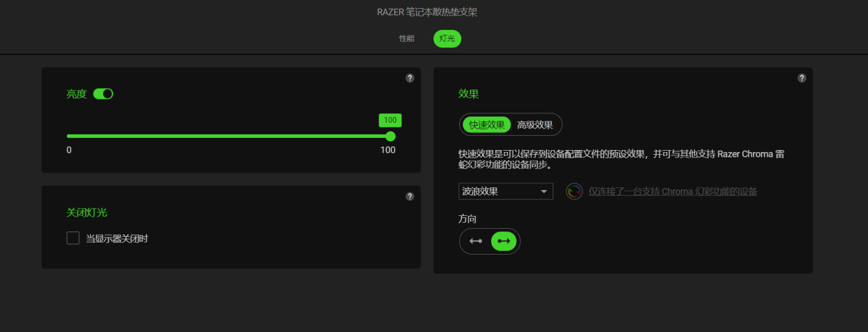Check the 当显示器关闭时 checkbox
868x332 pixels.
73,238
